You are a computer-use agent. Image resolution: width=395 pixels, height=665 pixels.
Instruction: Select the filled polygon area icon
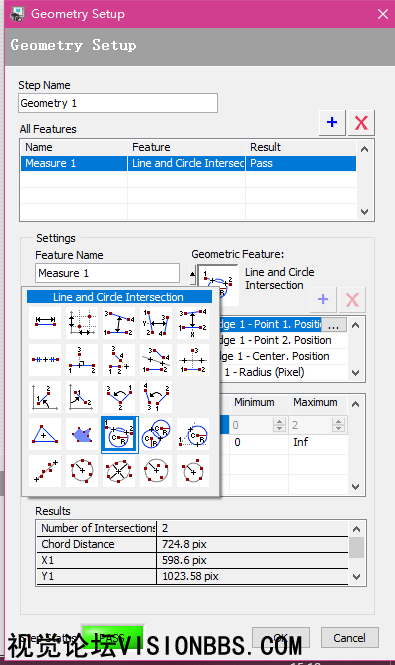[x=82, y=434]
